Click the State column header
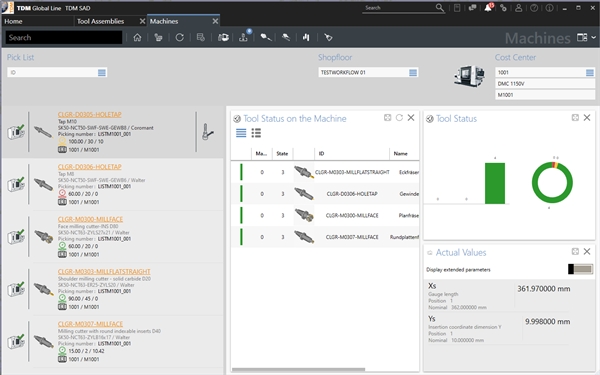Image resolution: width=600 pixels, height=375 pixels. (x=282, y=153)
